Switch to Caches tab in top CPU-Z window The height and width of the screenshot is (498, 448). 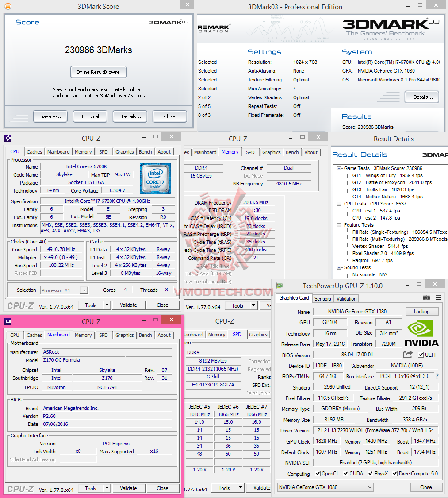pos(34,152)
